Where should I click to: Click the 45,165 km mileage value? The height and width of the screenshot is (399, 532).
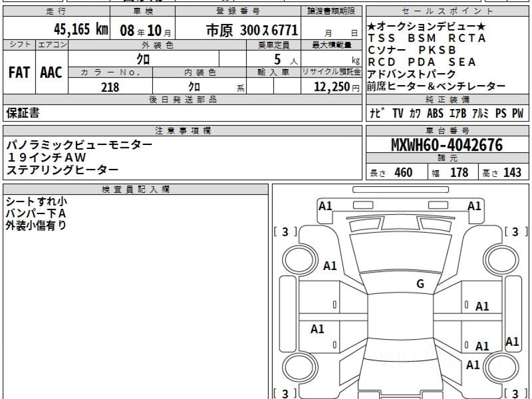[81, 30]
